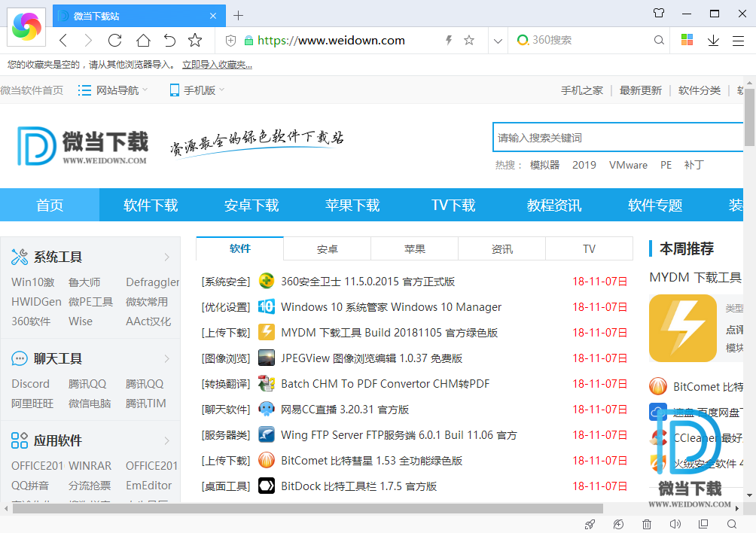Image resolution: width=756 pixels, height=533 pixels.
Task: Open JPEGView 图像浏览编辑 entry
Action: pyautogui.click(x=372, y=358)
